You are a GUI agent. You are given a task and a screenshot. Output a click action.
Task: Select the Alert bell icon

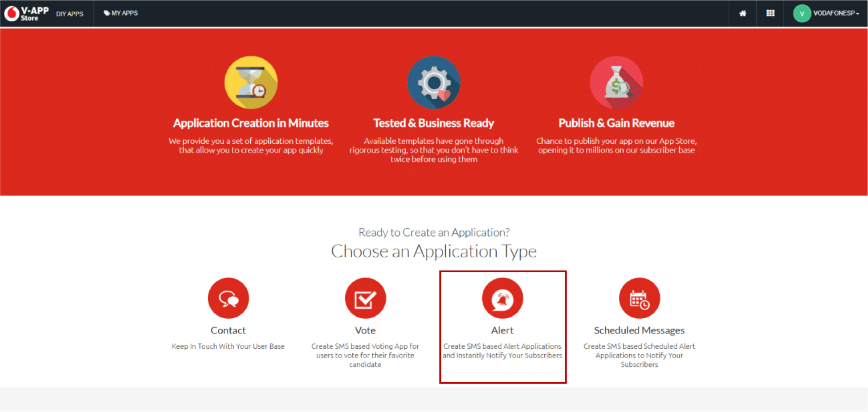[502, 298]
